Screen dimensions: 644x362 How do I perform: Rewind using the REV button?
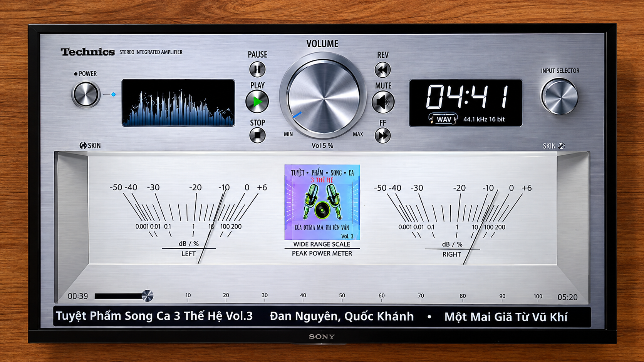pos(382,70)
